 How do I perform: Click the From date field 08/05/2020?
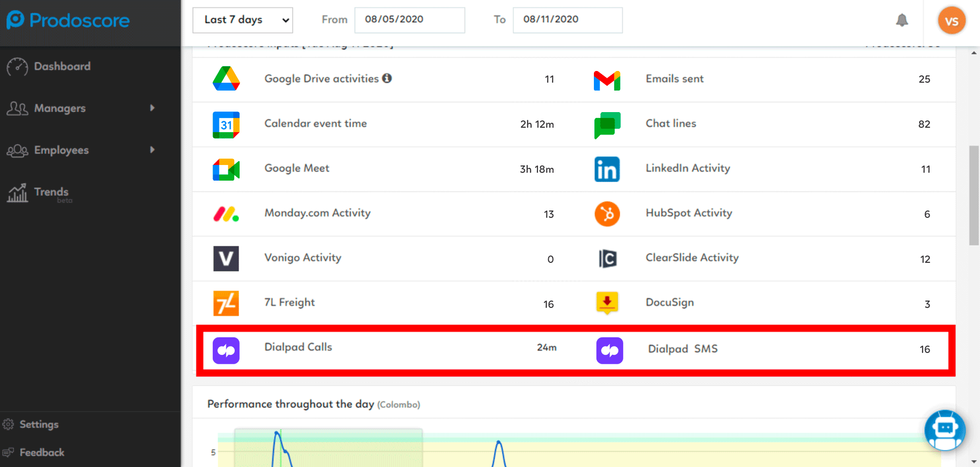[x=410, y=20]
